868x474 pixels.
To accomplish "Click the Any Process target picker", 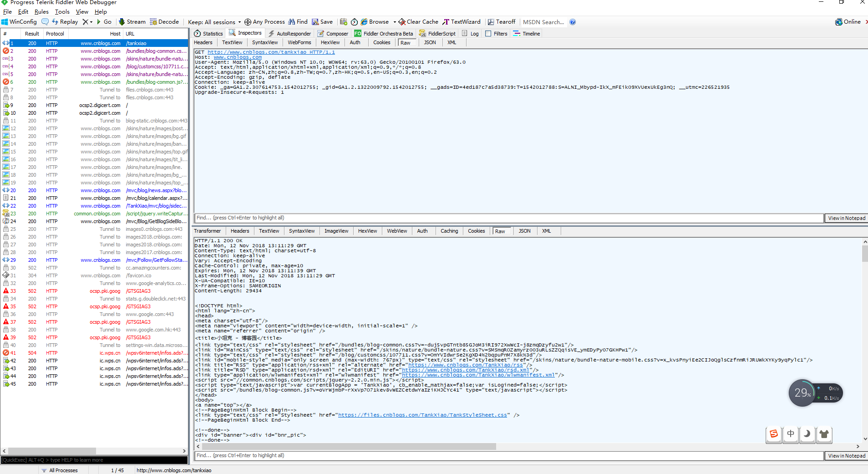I will click(x=264, y=22).
